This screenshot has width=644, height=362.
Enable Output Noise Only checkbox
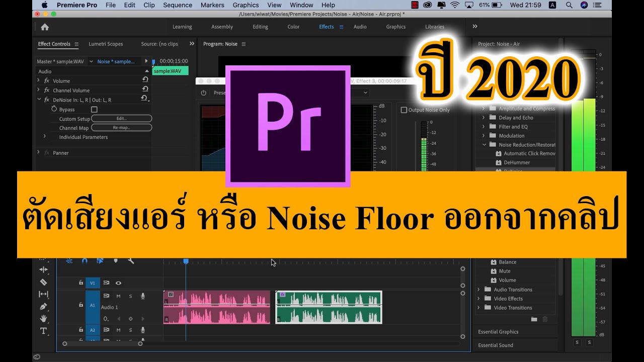pos(404,110)
